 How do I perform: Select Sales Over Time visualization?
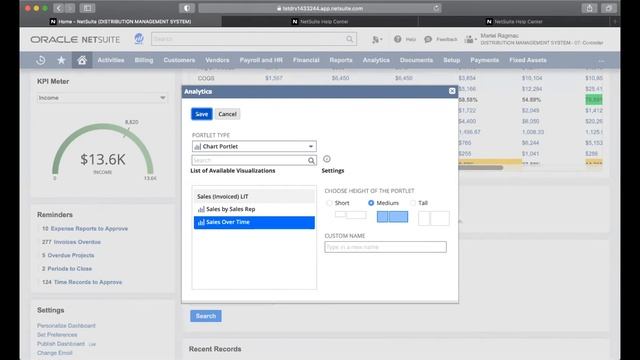[x=254, y=222]
